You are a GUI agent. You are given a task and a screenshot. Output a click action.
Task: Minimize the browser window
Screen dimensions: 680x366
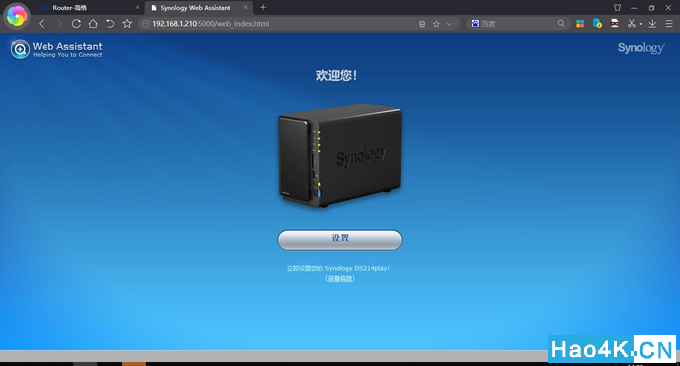[634, 8]
